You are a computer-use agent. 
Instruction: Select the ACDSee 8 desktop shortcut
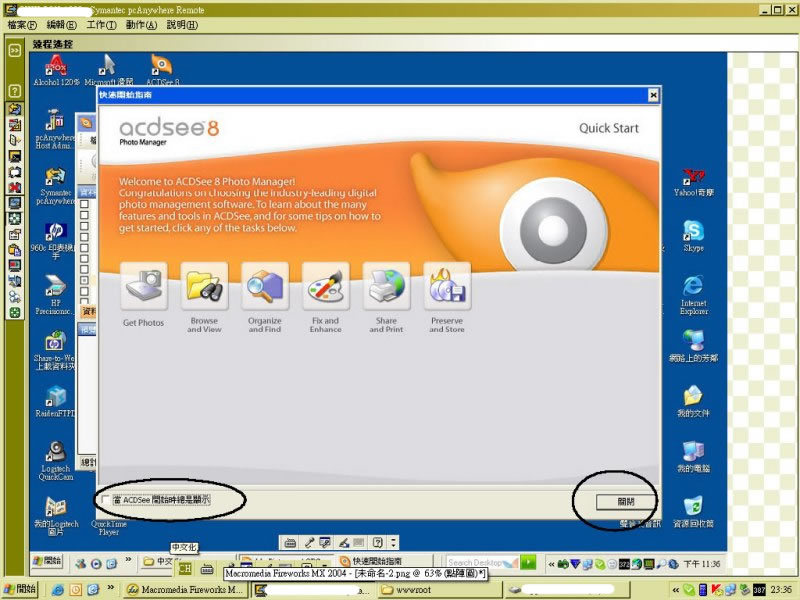point(162,70)
